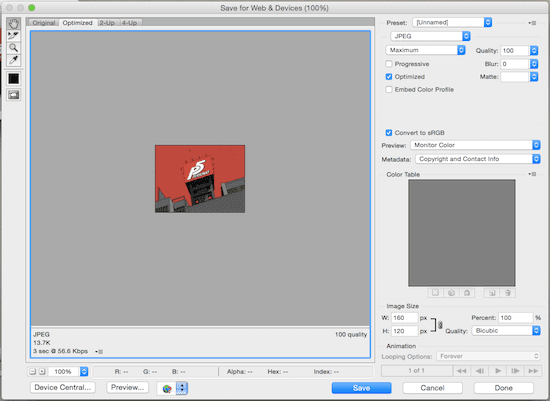Open the Preset dropdown
The height and width of the screenshot is (401, 550).
point(452,22)
